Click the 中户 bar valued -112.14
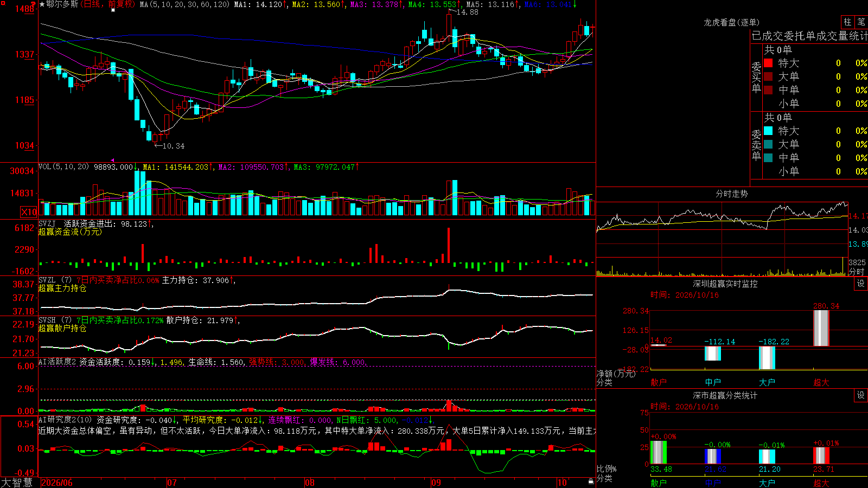The width and height of the screenshot is (868, 488). (713, 353)
